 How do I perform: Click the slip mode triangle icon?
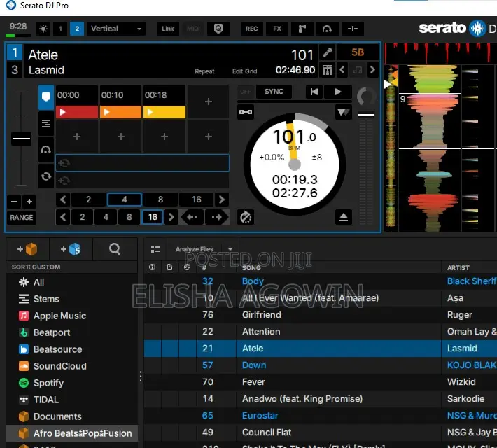point(343,112)
